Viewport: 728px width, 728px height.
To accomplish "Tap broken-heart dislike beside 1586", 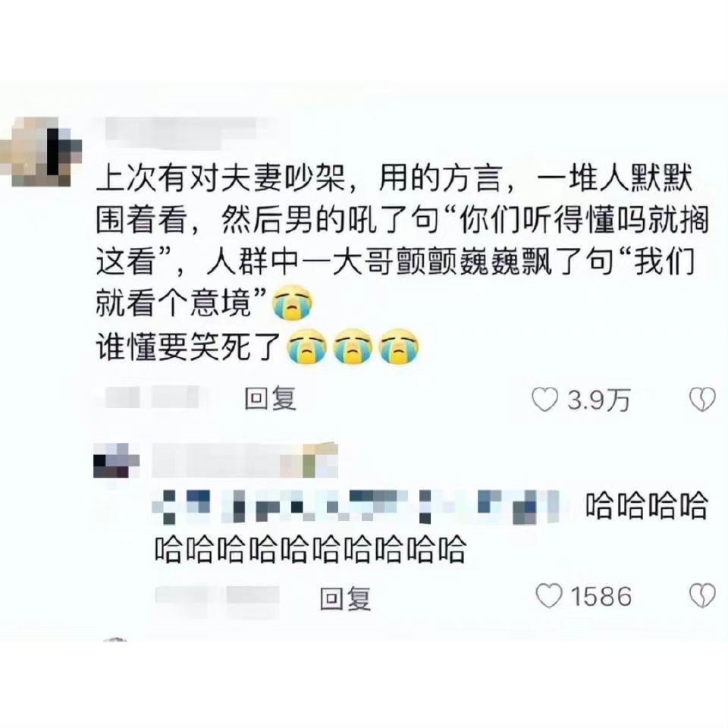I will [x=702, y=596].
